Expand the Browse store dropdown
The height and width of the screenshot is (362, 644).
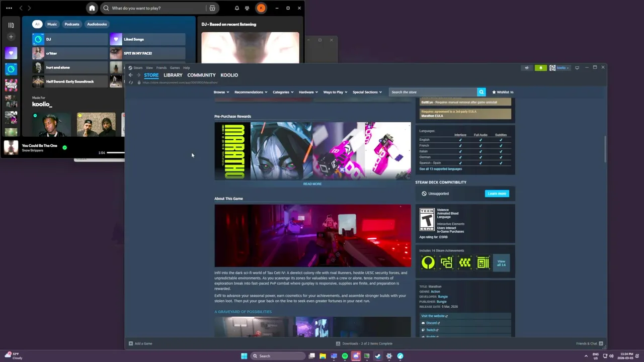(x=221, y=92)
